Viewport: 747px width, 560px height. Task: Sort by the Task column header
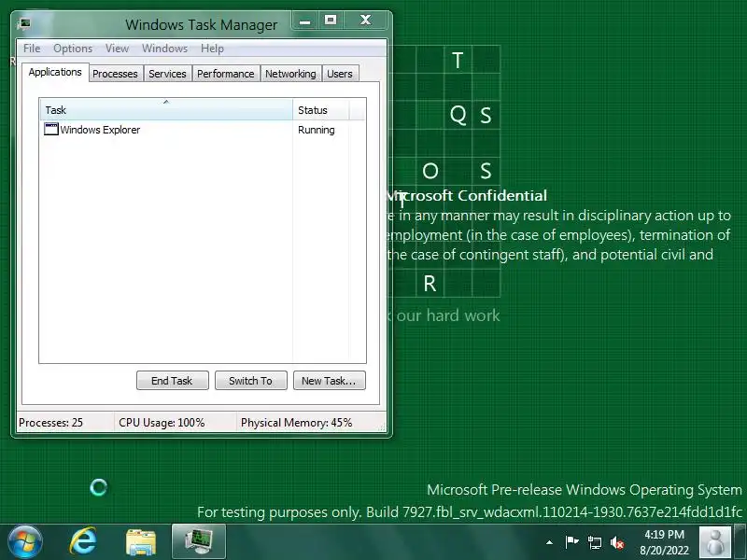point(166,109)
